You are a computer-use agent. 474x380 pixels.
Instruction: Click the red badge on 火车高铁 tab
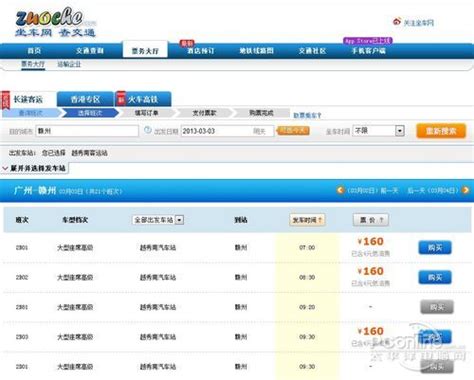(121, 99)
